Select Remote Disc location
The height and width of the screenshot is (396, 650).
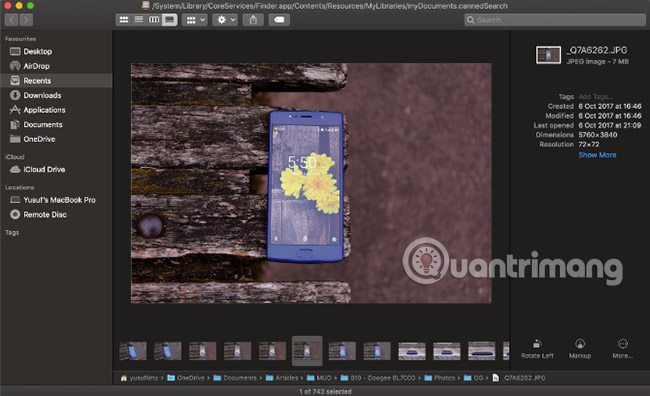[x=56, y=214]
